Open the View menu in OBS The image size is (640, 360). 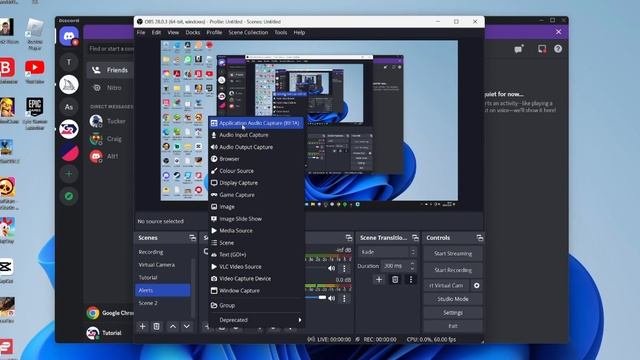click(173, 32)
